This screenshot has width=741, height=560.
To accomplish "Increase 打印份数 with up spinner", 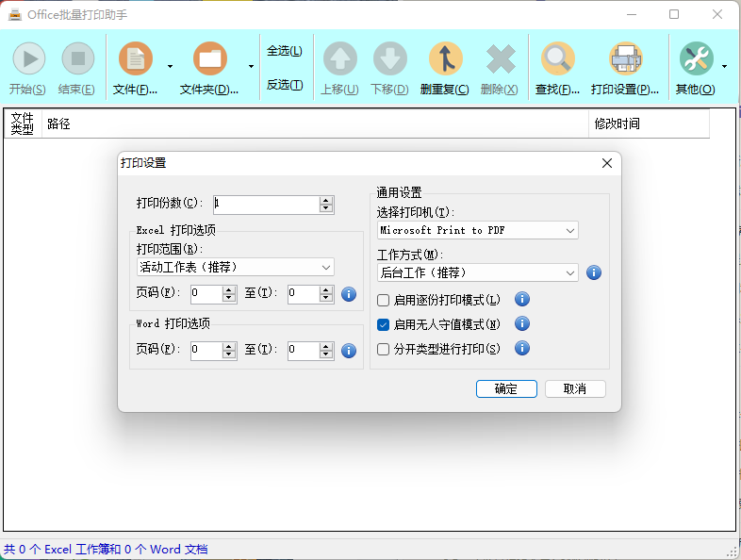I will [326, 201].
